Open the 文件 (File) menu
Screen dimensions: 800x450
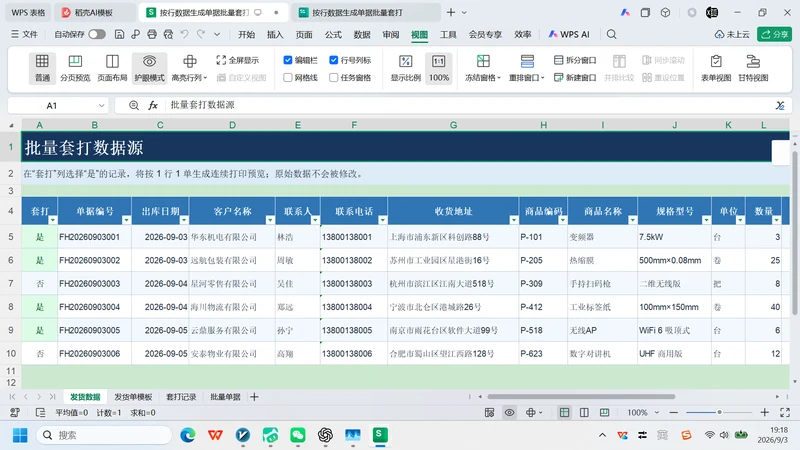24,34
